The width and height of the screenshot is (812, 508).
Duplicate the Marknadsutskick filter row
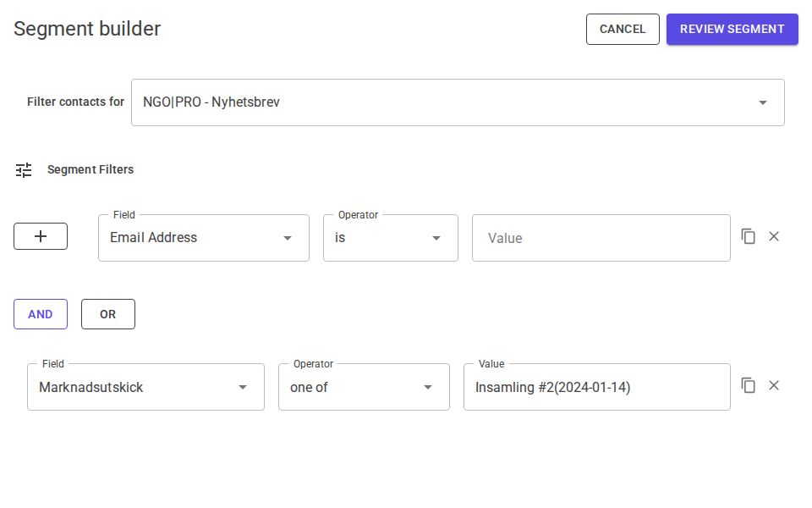click(x=749, y=385)
